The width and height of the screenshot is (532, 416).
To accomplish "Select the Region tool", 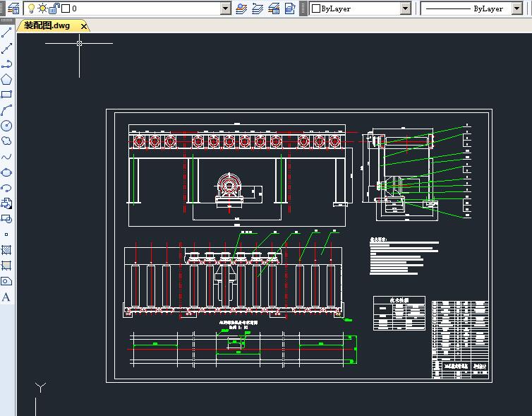I will tap(6, 281).
